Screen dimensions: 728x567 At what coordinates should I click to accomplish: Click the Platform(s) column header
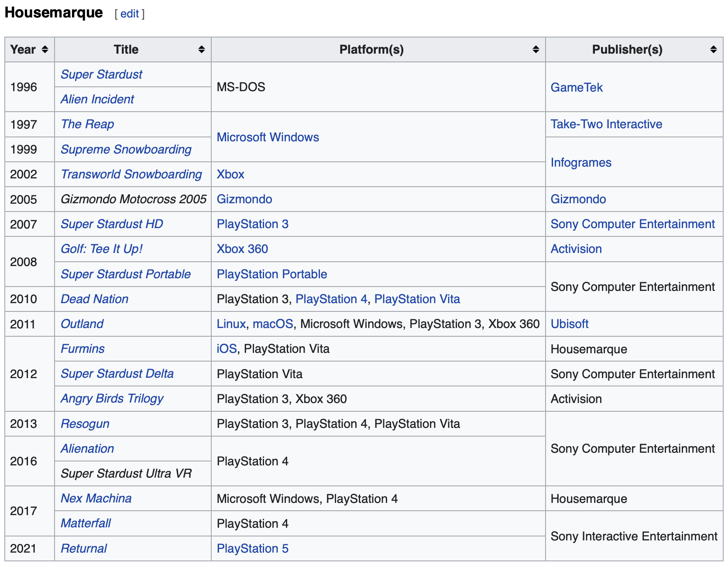(378, 49)
